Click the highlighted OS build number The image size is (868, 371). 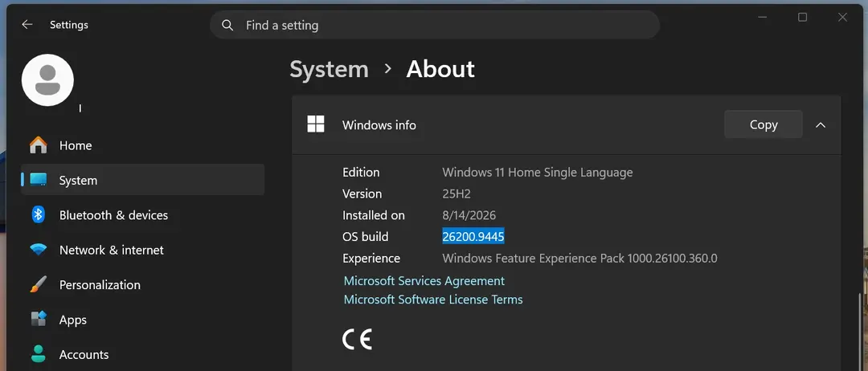pyautogui.click(x=473, y=237)
